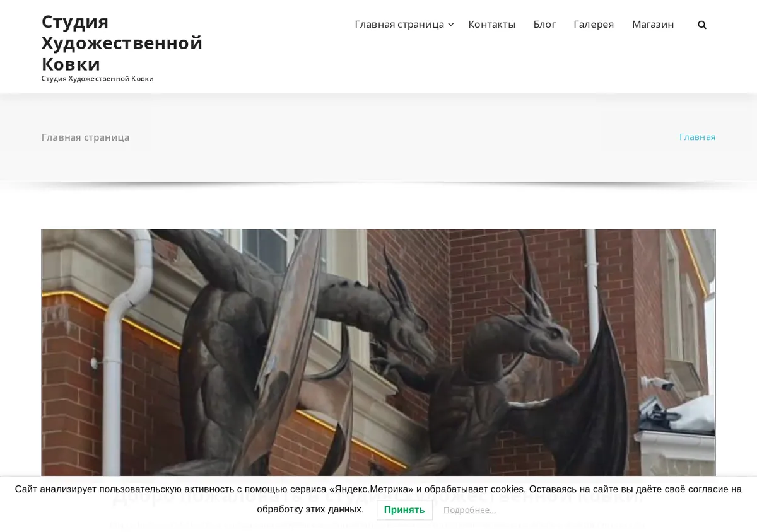This screenshot has width=757, height=532.
Task: Click the small tagline under the site title
Action: click(97, 79)
